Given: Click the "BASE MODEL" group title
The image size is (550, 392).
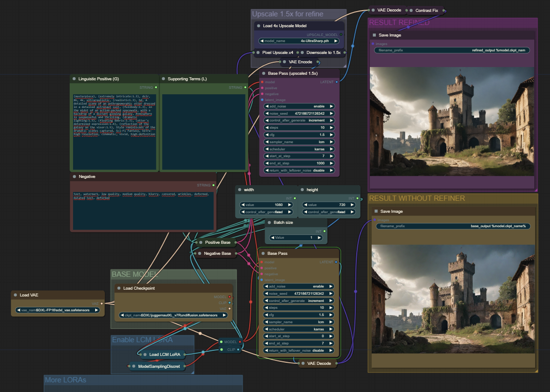Looking at the screenshot, I should coord(135,274).
